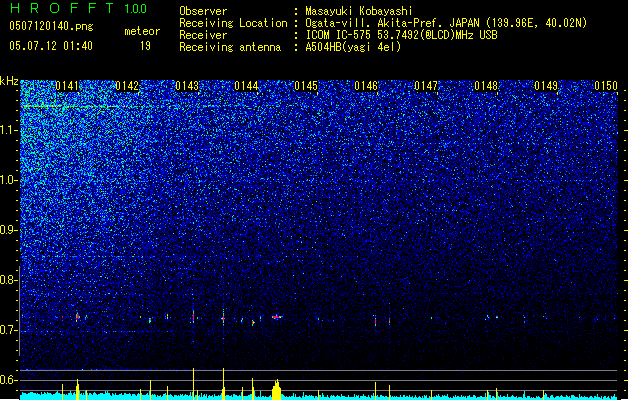
Task: Click the 0150 time marker
Action: 606,86
